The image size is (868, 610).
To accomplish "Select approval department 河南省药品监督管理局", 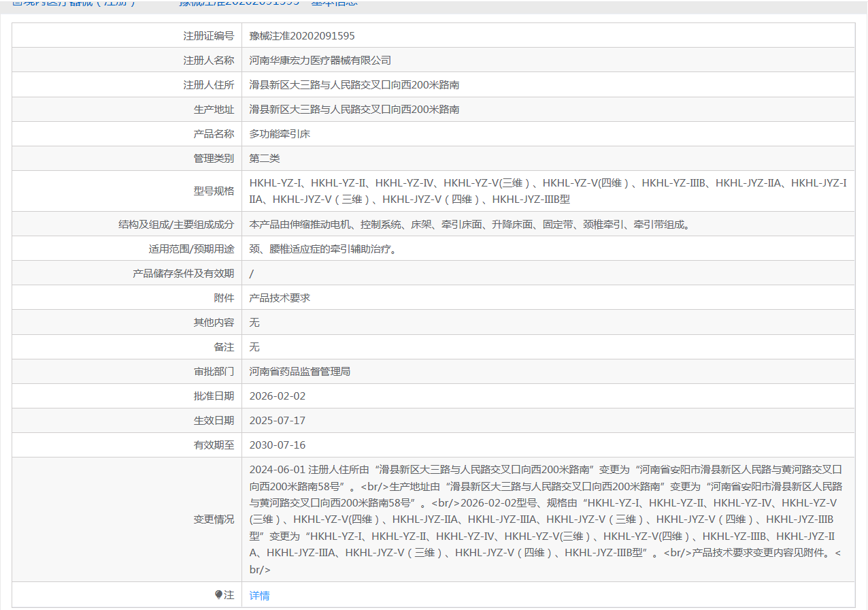I will tap(300, 372).
